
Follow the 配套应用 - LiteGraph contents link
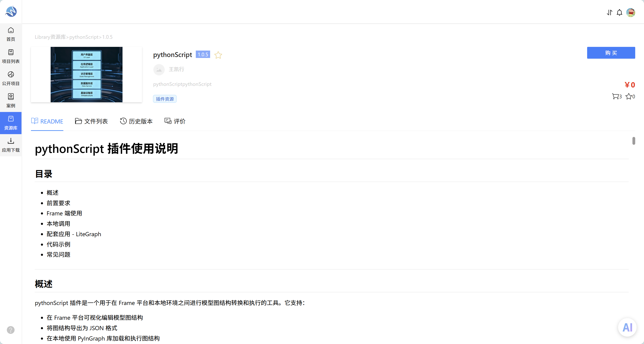74,234
